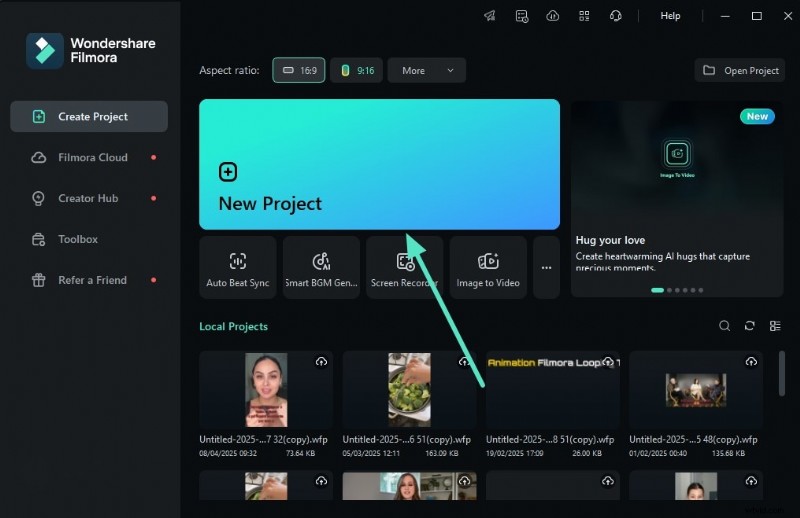Open the apps grid icon in top bar

pos(584,16)
